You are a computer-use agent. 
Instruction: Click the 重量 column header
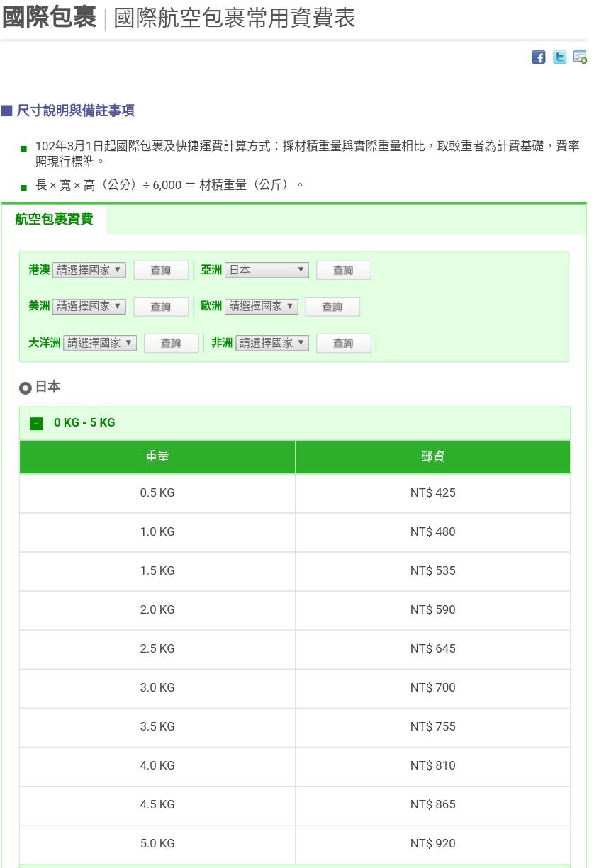point(157,457)
